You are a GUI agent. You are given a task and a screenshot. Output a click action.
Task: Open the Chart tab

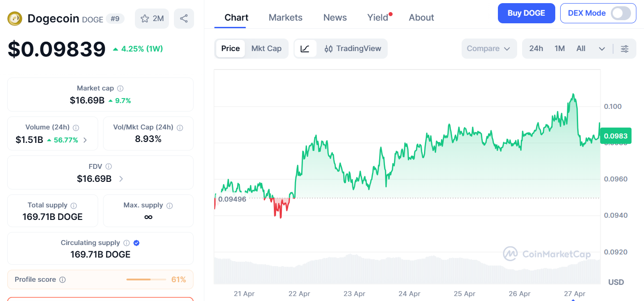(236, 17)
